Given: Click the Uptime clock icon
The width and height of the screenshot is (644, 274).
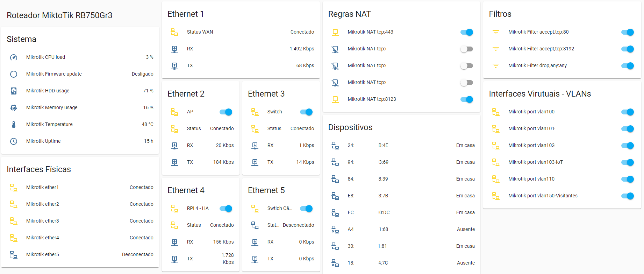Looking at the screenshot, I should [x=14, y=141].
